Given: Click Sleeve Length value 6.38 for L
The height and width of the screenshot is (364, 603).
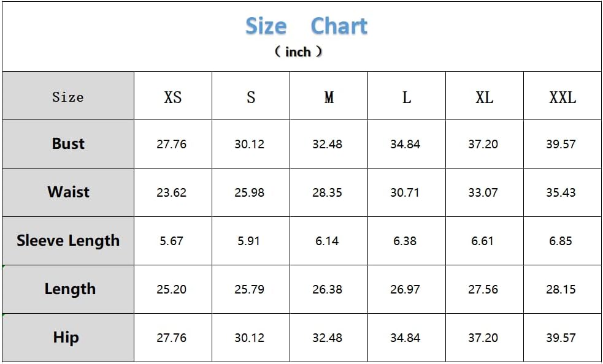Looking at the screenshot, I should pyautogui.click(x=405, y=241).
